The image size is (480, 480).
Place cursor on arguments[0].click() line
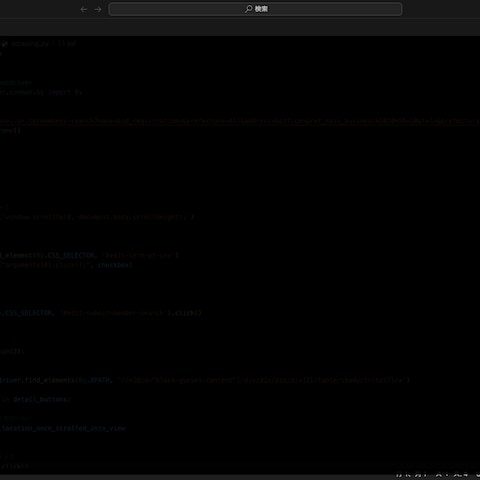tap(66, 265)
